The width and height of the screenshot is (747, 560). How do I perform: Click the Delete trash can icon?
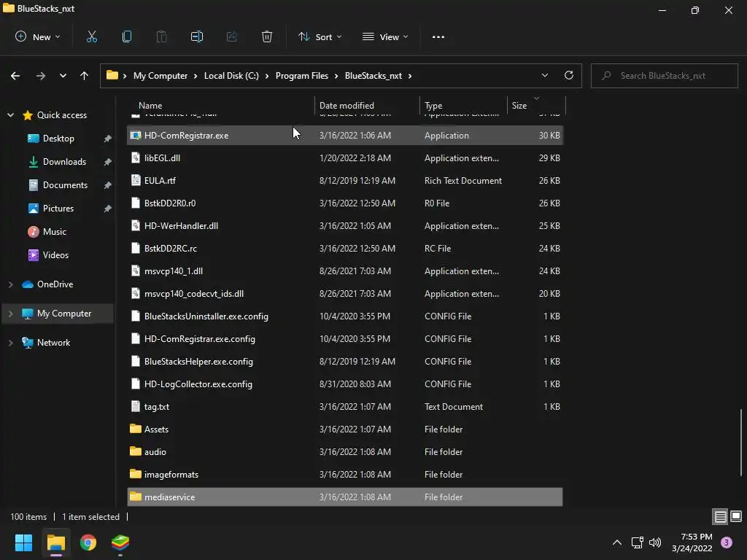pyautogui.click(x=267, y=36)
